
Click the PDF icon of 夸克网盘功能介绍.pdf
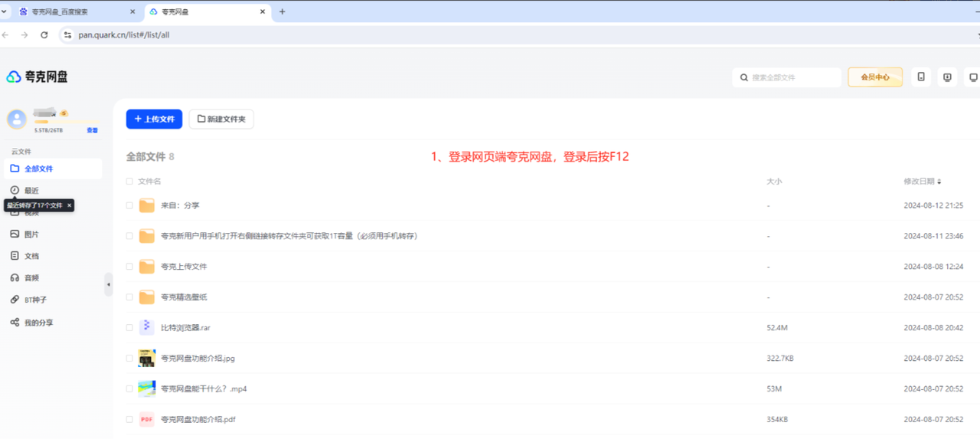coord(146,419)
